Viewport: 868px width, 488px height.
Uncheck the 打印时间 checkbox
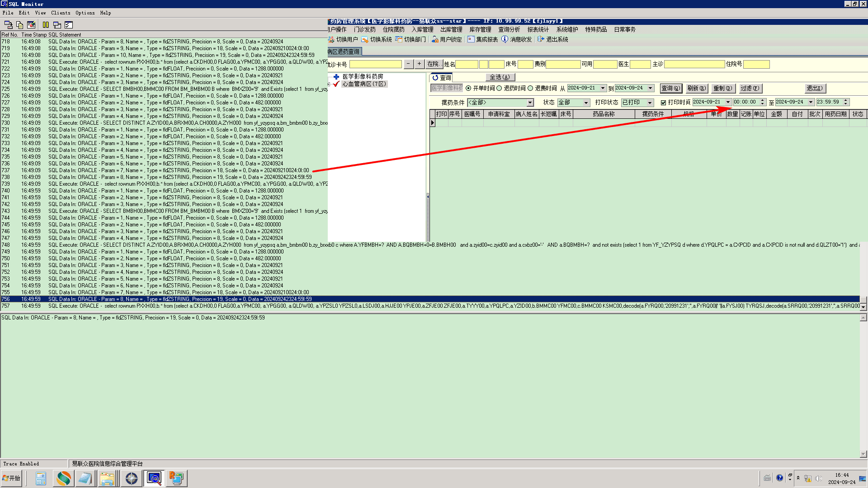[664, 103]
